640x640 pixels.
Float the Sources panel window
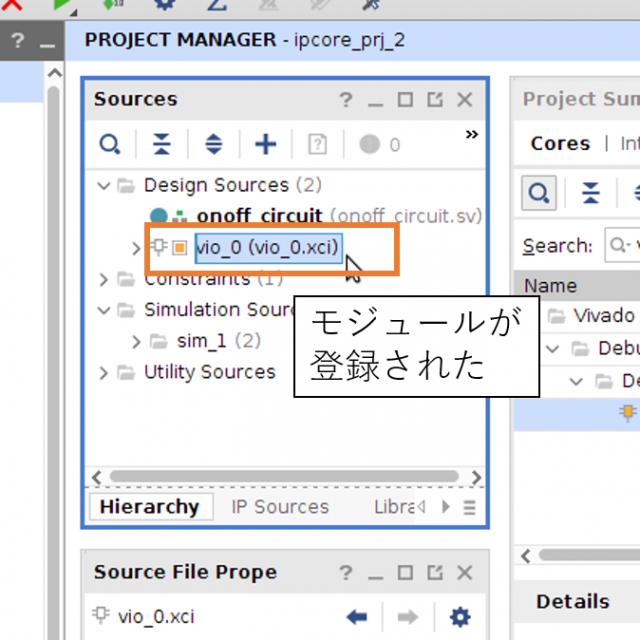tap(434, 100)
